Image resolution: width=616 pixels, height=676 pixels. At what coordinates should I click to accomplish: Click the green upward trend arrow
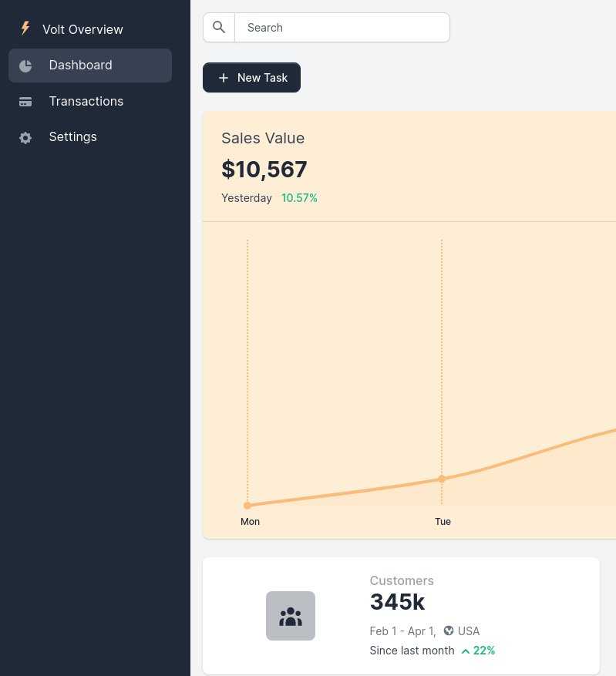[466, 651]
